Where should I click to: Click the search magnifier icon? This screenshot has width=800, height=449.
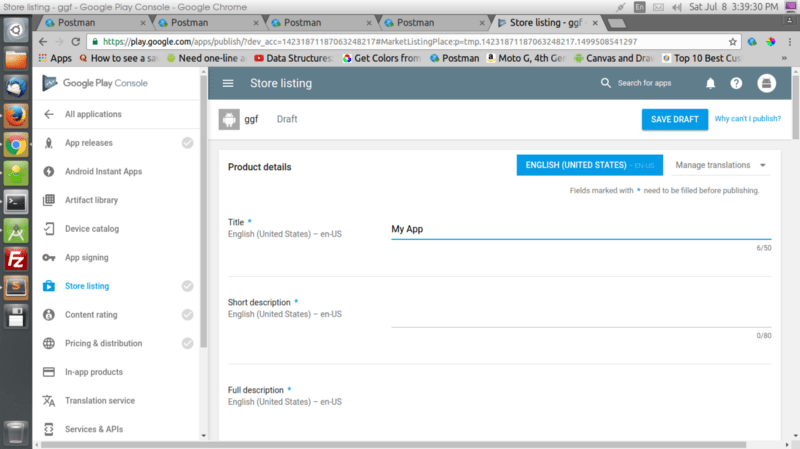606,83
